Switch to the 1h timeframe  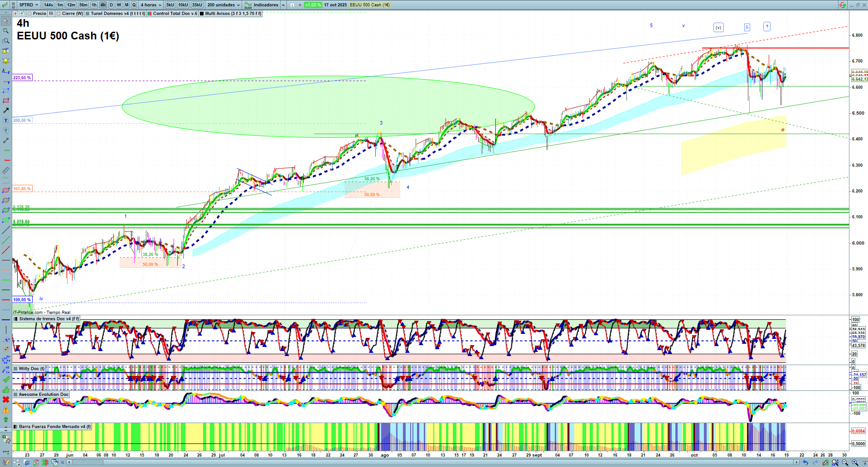coord(94,5)
